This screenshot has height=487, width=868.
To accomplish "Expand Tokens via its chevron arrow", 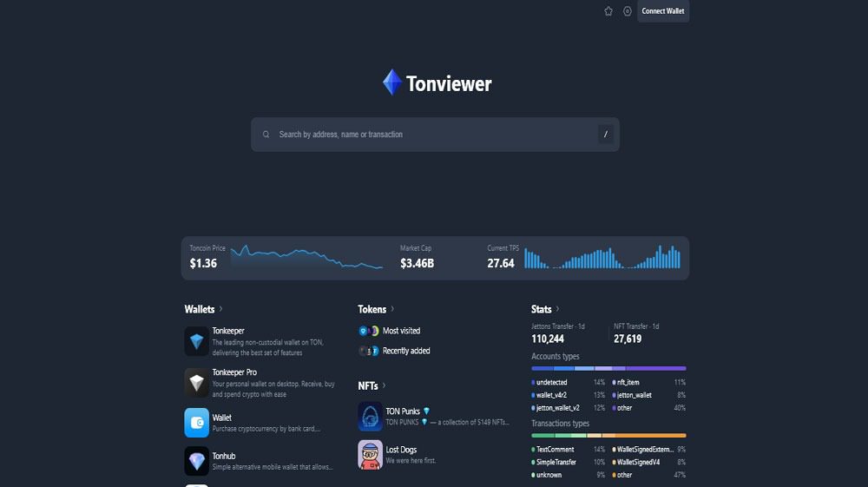I will [x=392, y=309].
